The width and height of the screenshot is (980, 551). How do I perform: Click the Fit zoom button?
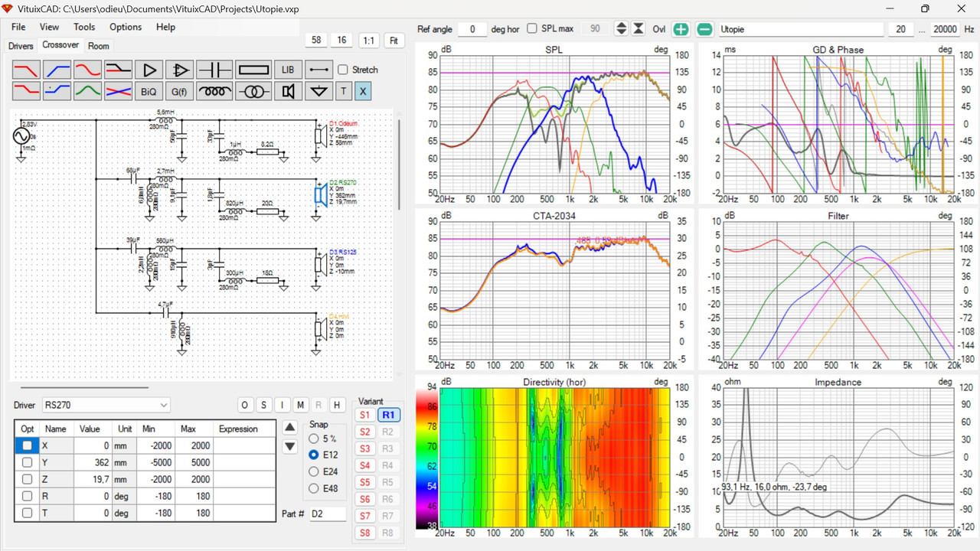tap(394, 41)
